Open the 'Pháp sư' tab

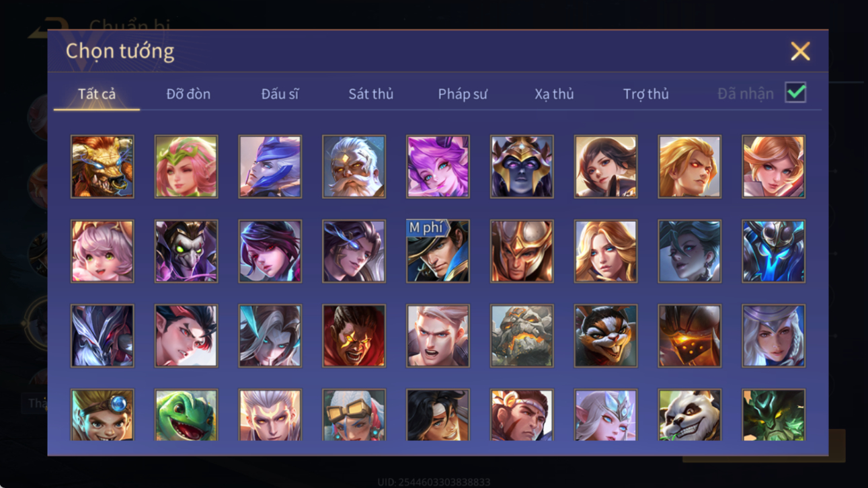[x=463, y=94]
